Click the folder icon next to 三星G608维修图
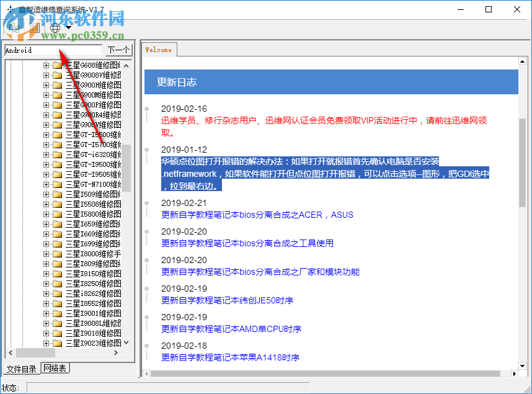This screenshot has width=532, height=394. click(x=56, y=65)
